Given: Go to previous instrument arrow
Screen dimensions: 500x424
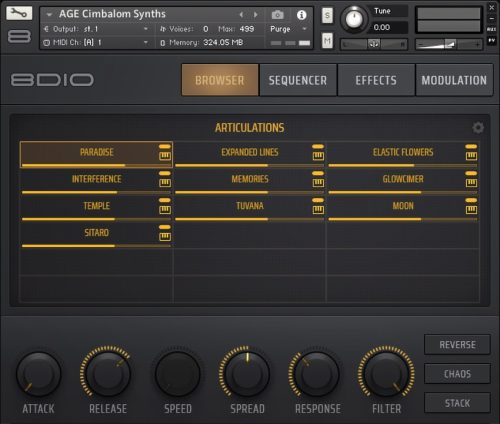Looking at the screenshot, I should coord(241,15).
